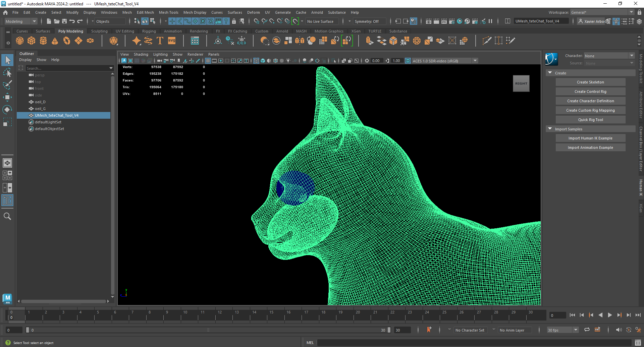Activate the Move tool in toolbox
Image resolution: width=644 pixels, height=347 pixels.
[7, 97]
